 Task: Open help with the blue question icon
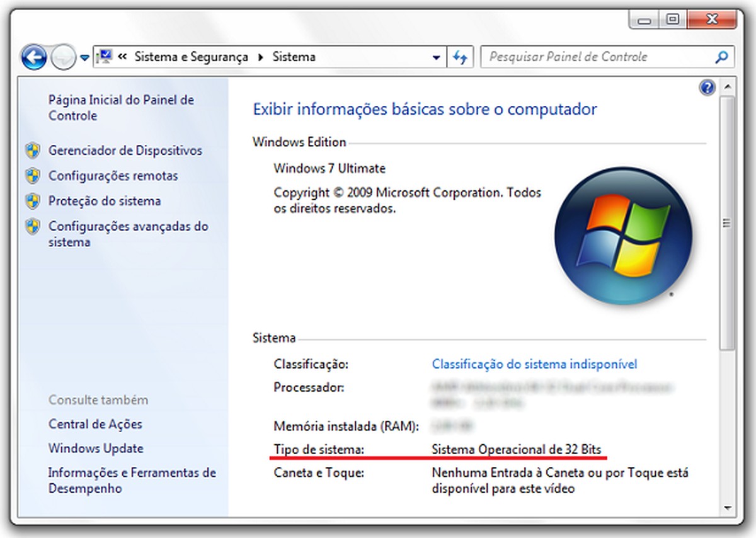coord(707,88)
